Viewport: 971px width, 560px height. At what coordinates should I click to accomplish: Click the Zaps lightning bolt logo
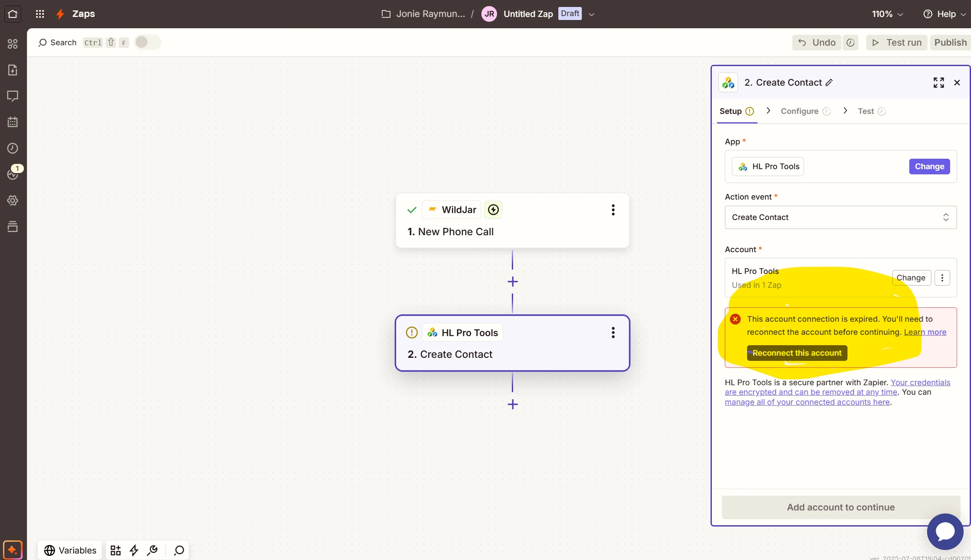click(60, 14)
